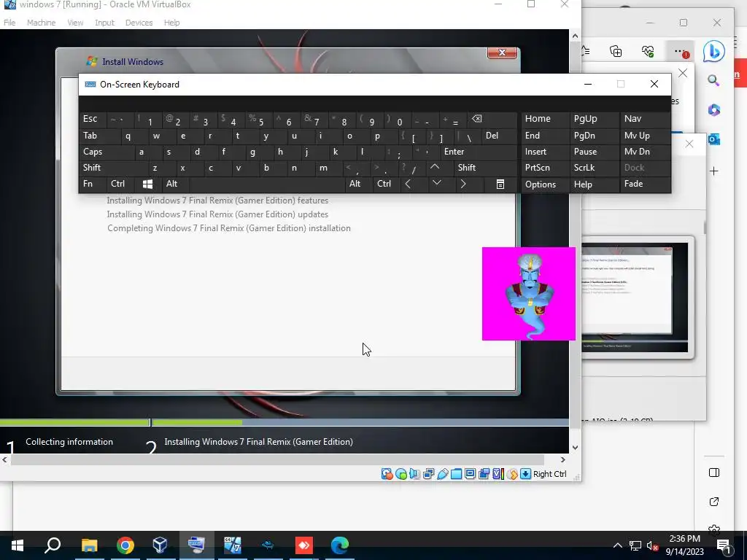This screenshot has height=560, width=747.
Task: Click Edge browser essentials heart icon
Action: coord(648,52)
